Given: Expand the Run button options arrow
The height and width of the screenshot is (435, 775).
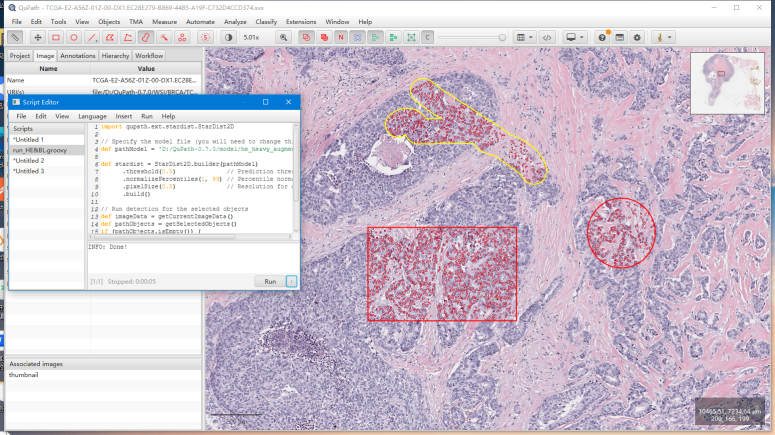Looking at the screenshot, I should pyautogui.click(x=291, y=282).
